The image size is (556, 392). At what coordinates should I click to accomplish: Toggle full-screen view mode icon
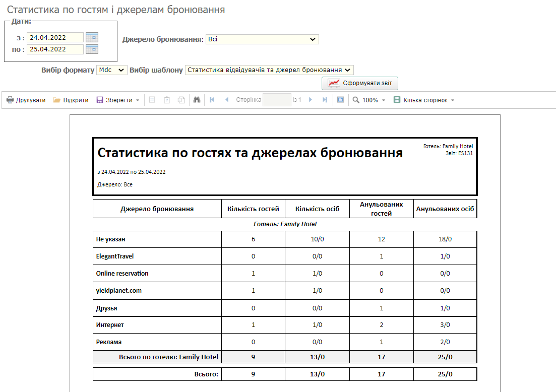(x=340, y=100)
